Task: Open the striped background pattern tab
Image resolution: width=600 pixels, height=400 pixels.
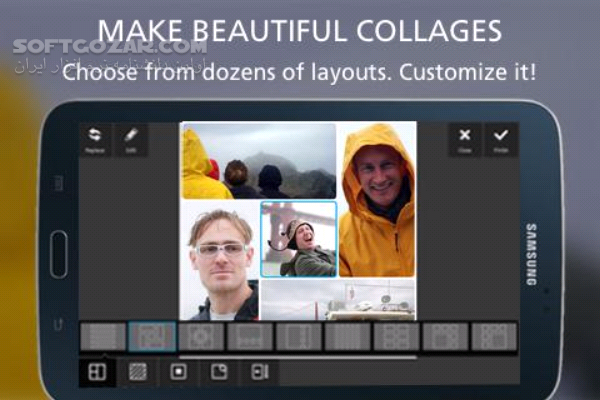Action: click(138, 372)
